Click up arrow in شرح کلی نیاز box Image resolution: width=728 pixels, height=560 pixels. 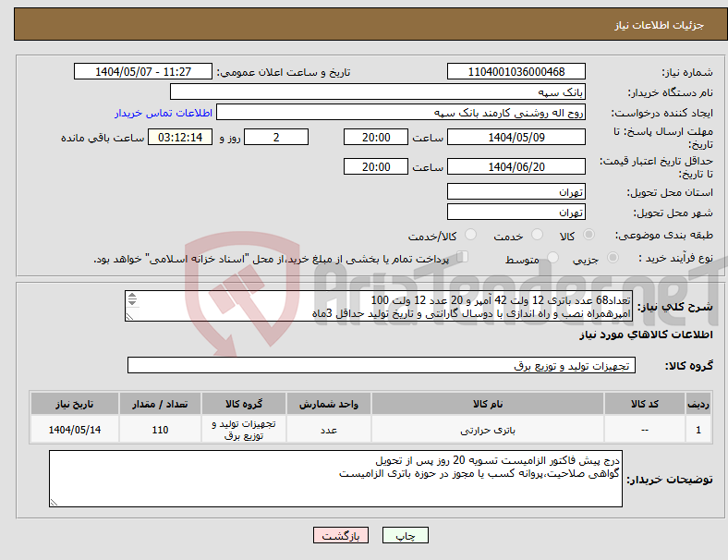tap(132, 296)
